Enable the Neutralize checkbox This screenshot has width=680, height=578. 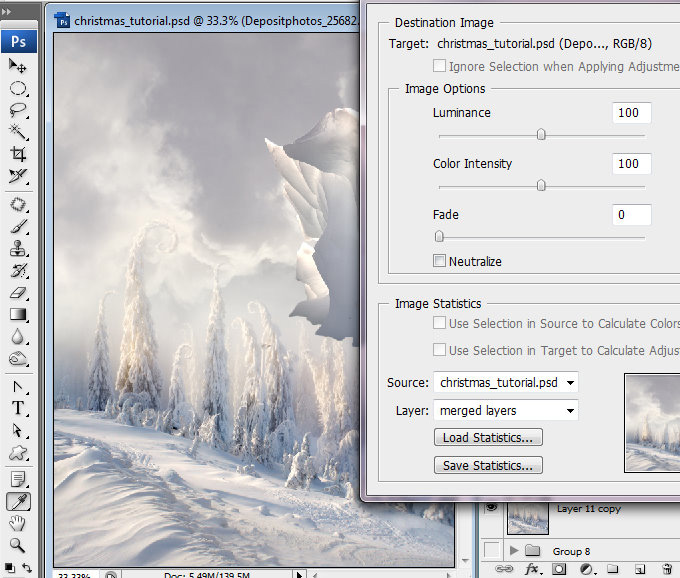point(439,261)
